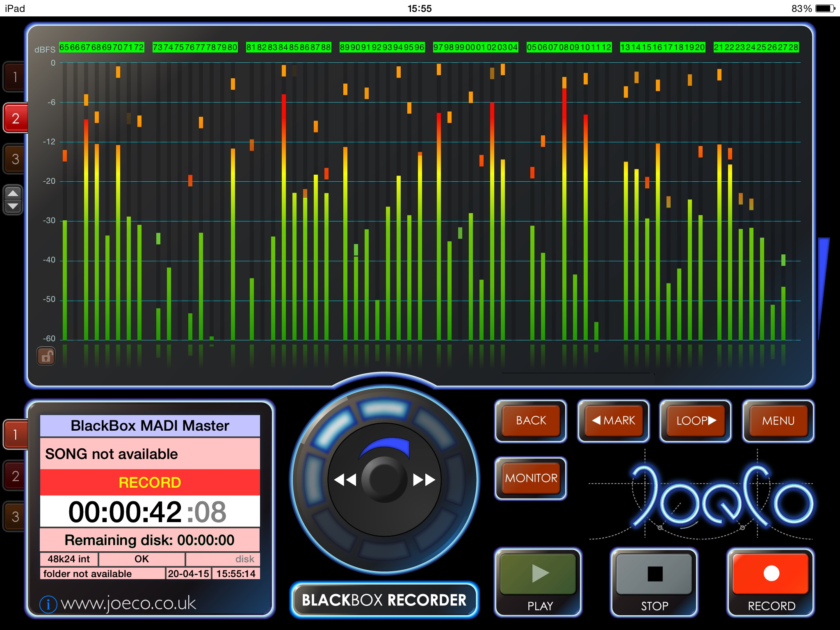Tap the BlackBox MADI Master title
Image resolution: width=840 pixels, height=630 pixels.
(150, 426)
